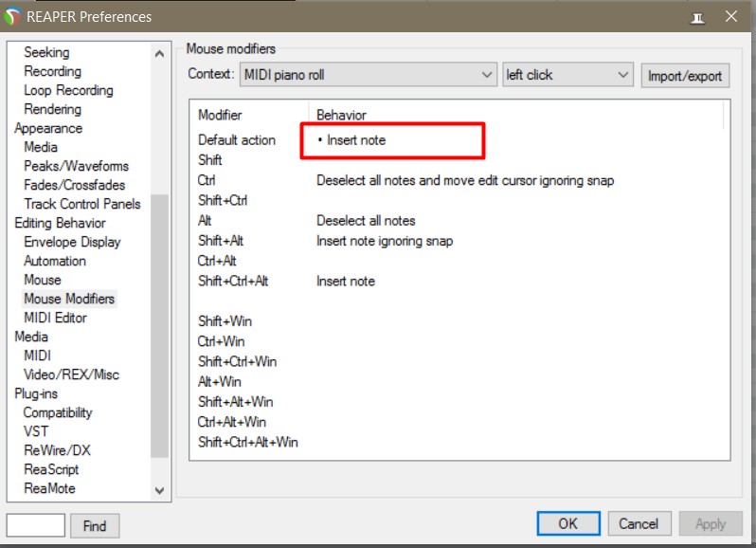Select Video/REX/Misc in the tree
Screen dimensions: 756x548
(x=71, y=374)
